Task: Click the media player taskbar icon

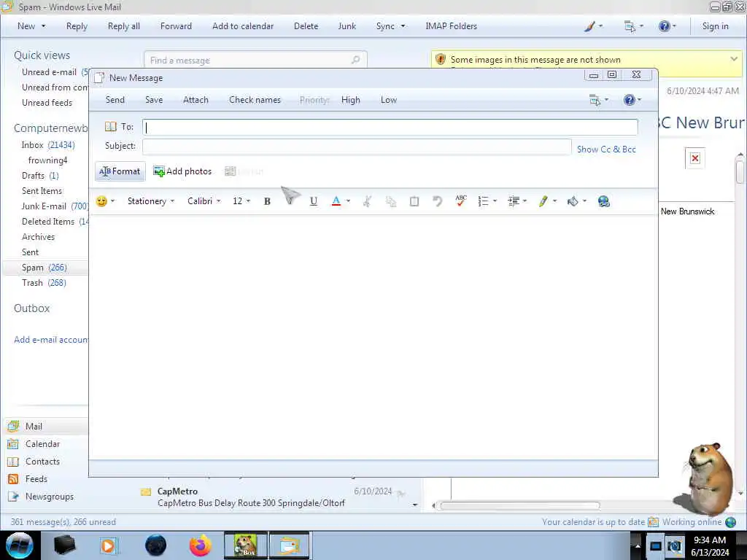Action: coord(108,545)
